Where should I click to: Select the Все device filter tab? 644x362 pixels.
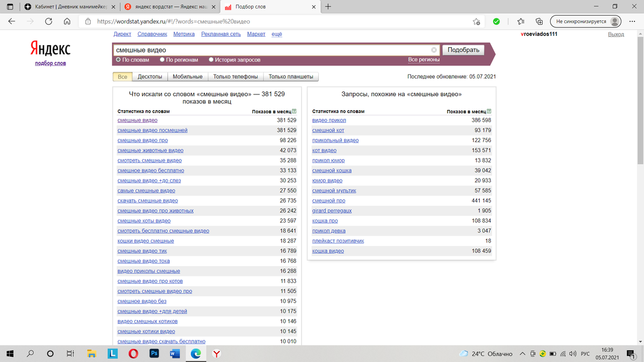122,77
